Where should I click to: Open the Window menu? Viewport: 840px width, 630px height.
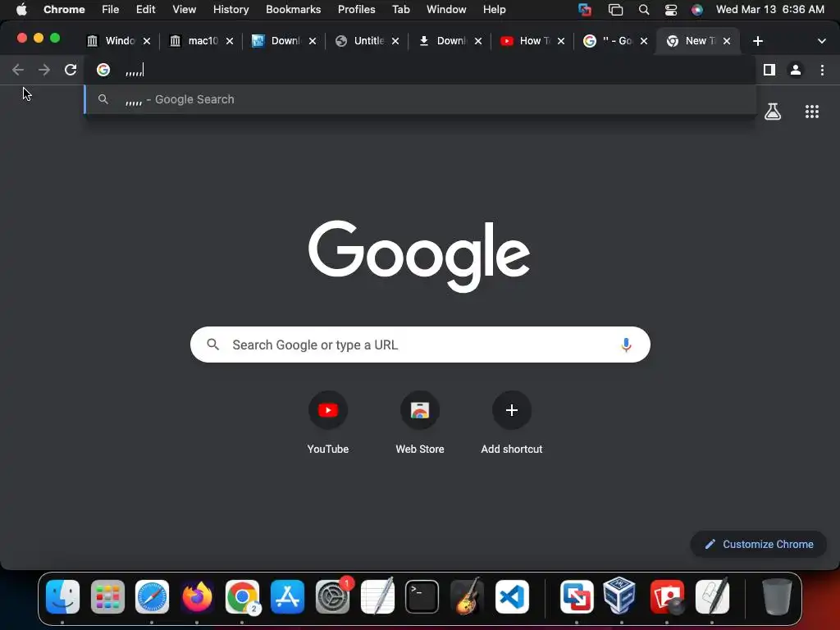click(x=446, y=10)
